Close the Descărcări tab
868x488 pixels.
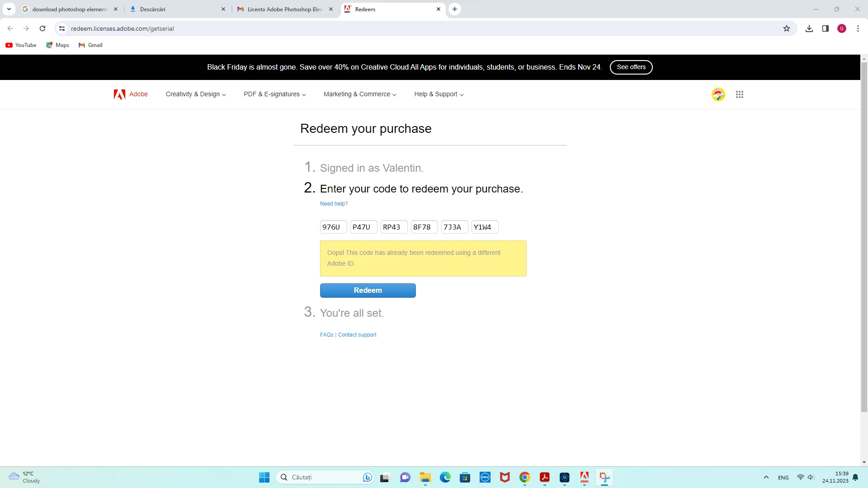pos(223,9)
